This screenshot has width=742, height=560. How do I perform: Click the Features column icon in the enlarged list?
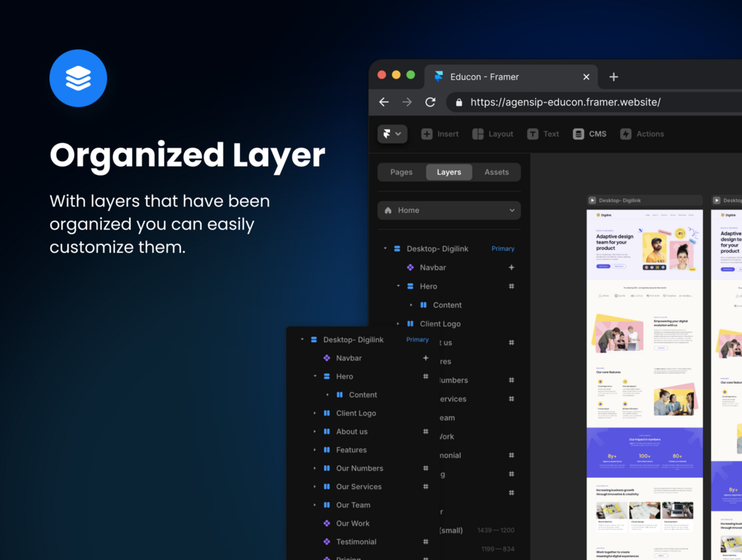326,450
